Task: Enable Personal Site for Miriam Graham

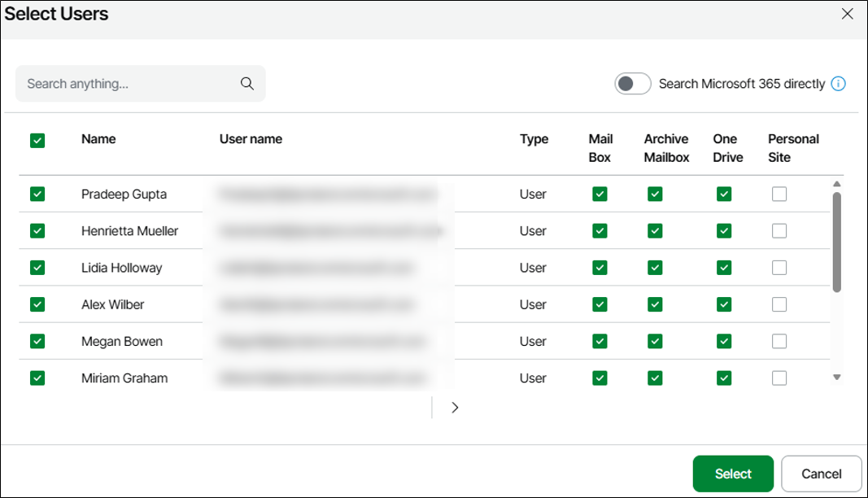Action: click(x=779, y=378)
